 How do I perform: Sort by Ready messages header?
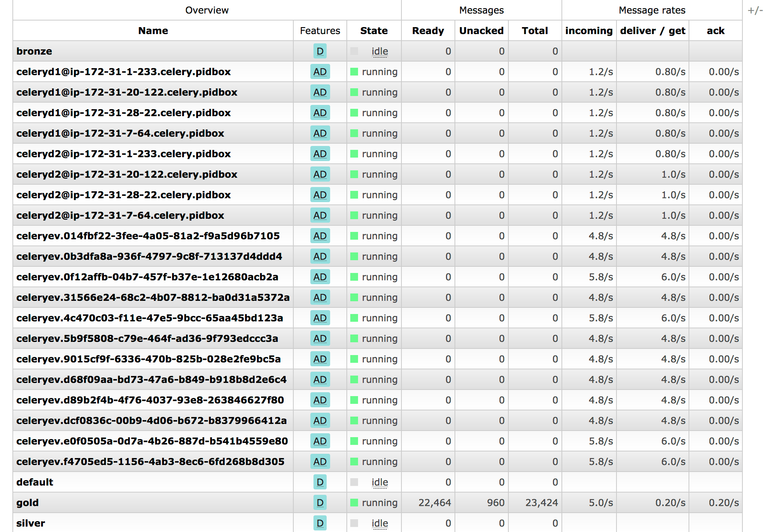(x=428, y=31)
